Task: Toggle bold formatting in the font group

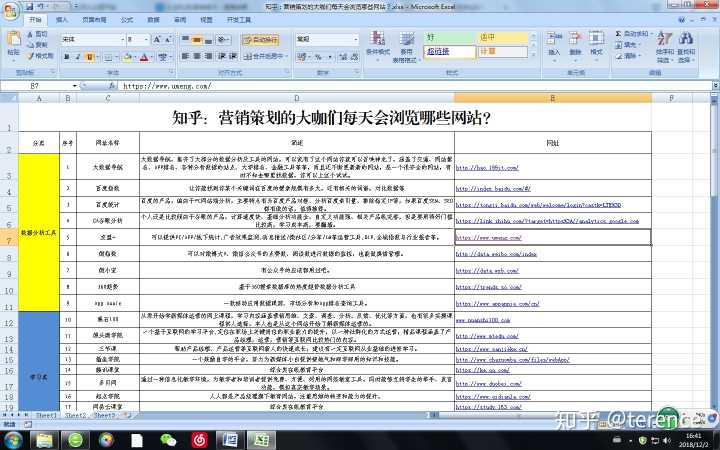Action: 67,56
